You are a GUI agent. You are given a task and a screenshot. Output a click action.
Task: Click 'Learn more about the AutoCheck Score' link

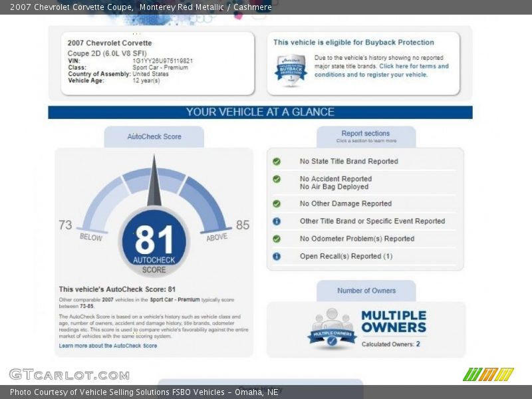[108, 346]
